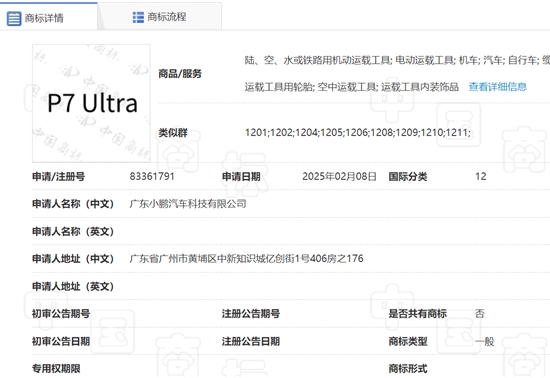Click the 申请人名称（英文） label
The image size is (550, 378).
[x=73, y=231]
